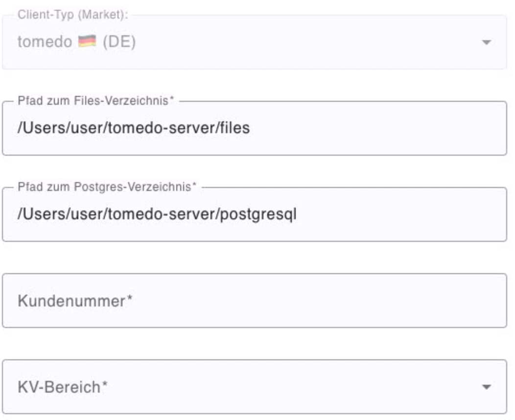The height and width of the screenshot is (420, 515).
Task: Click the 'Client-Typ (Market):' label
Action: [x=72, y=15]
